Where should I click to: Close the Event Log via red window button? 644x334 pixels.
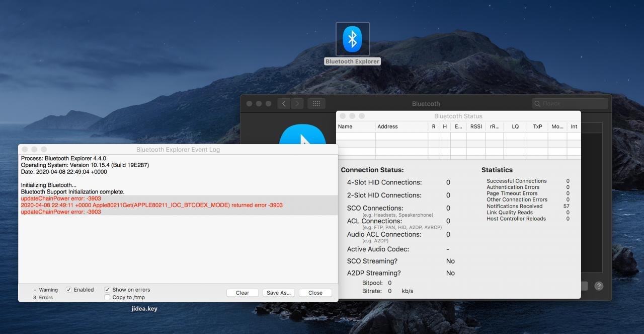(25, 150)
